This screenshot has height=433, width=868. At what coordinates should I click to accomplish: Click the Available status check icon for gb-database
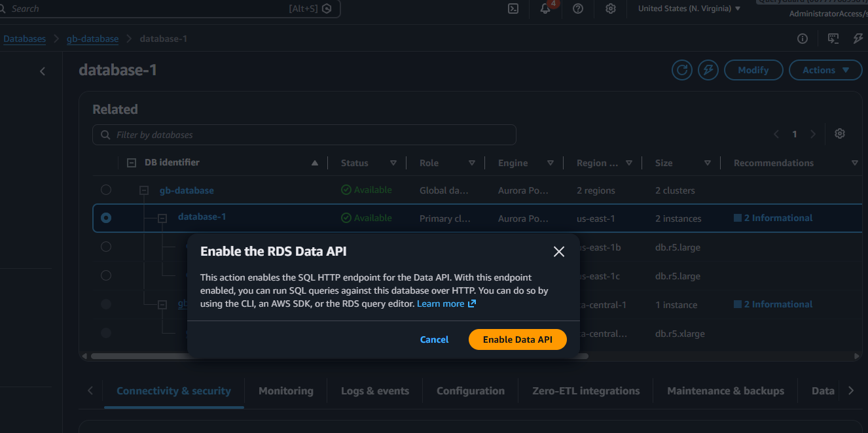pyautogui.click(x=346, y=190)
